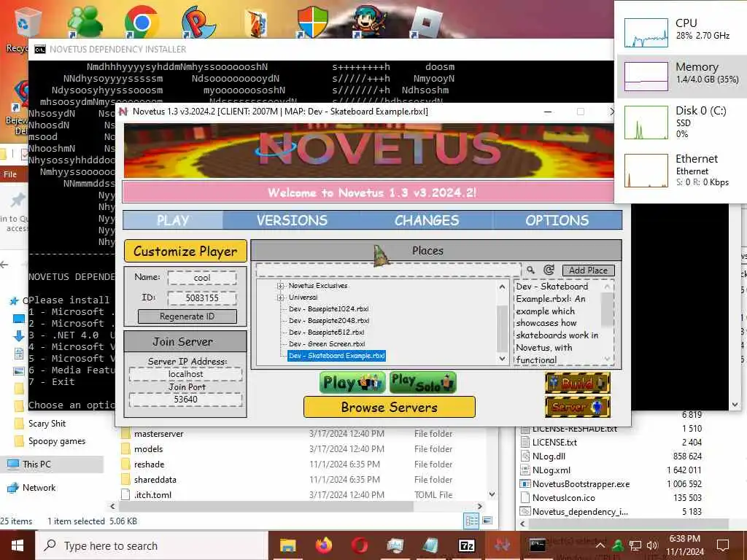Image resolution: width=747 pixels, height=560 pixels.
Task: Switch to Novetus taskbar icon
Action: click(502, 545)
